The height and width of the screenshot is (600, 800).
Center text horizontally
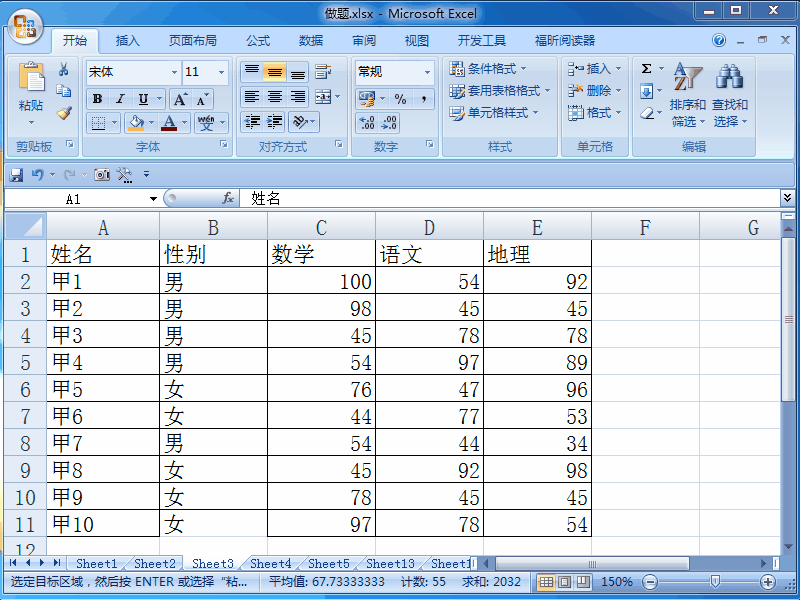point(274,96)
